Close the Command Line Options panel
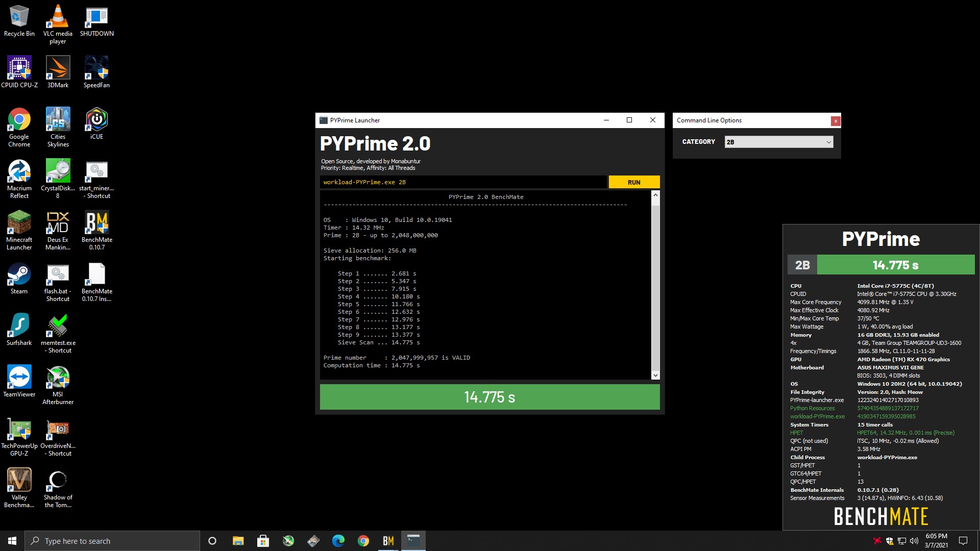The height and width of the screenshot is (551, 980). (x=836, y=121)
